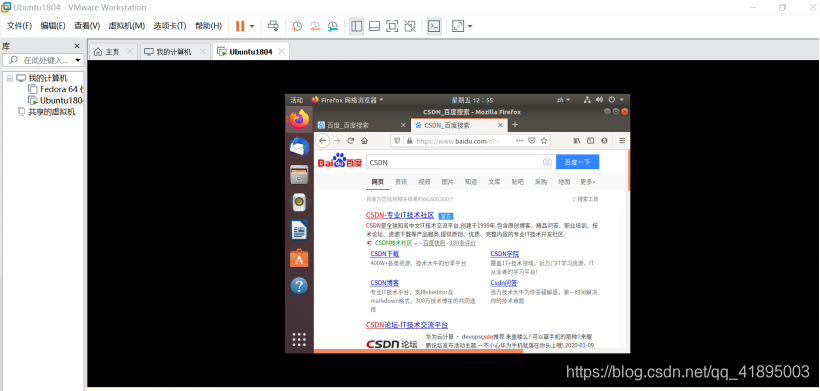
Task: Toggle the library sidebar view
Action: pyautogui.click(x=357, y=26)
